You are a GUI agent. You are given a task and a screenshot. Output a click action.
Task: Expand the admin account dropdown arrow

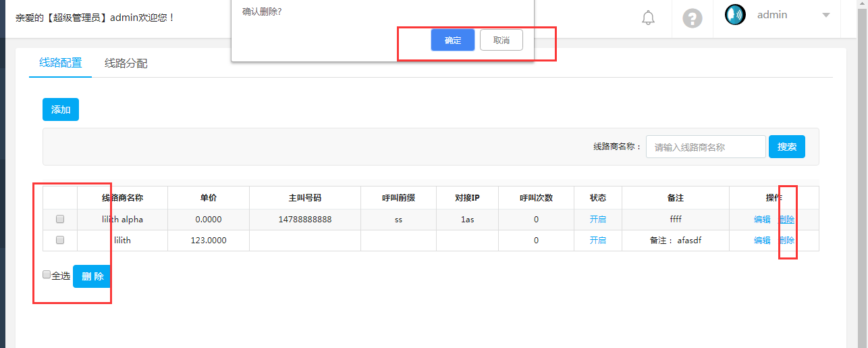825,15
